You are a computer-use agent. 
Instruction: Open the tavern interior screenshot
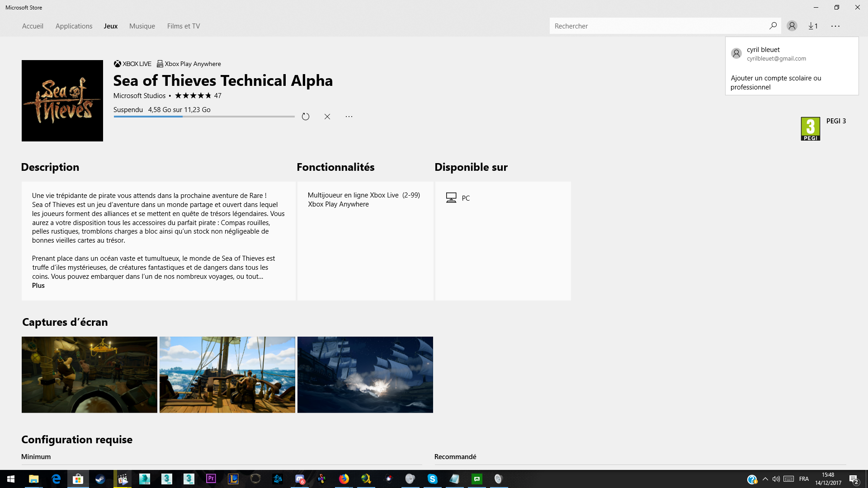(x=90, y=375)
